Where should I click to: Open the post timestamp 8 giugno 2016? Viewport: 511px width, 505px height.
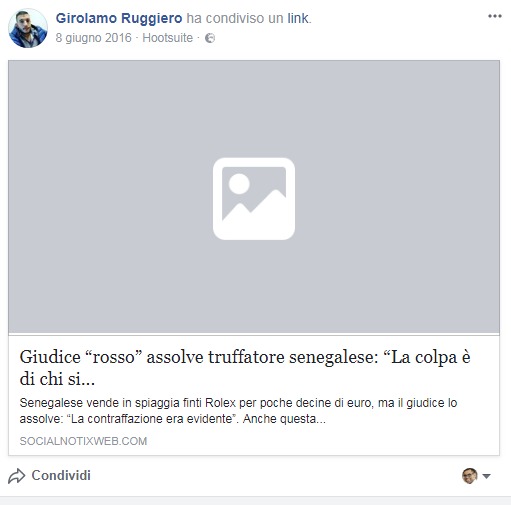pos(94,38)
